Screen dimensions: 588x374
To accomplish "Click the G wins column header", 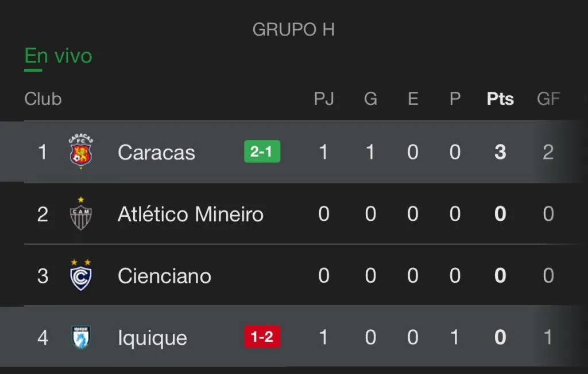I will 370,99.
